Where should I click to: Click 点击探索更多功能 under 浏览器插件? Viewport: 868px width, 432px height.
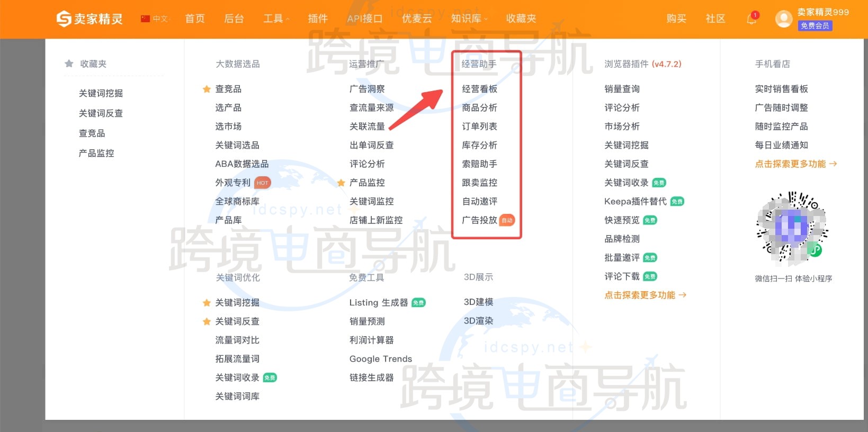[645, 295]
